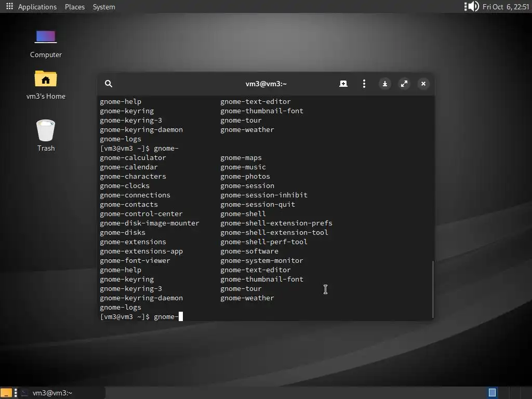532x399 pixels.
Task: Click the text gnome-font-viewer
Action: (135, 261)
